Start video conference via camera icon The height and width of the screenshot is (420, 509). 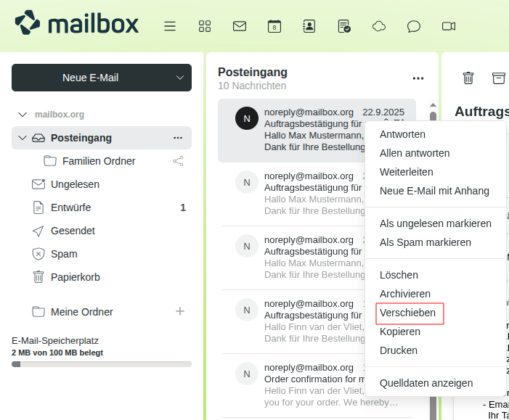tap(449, 26)
